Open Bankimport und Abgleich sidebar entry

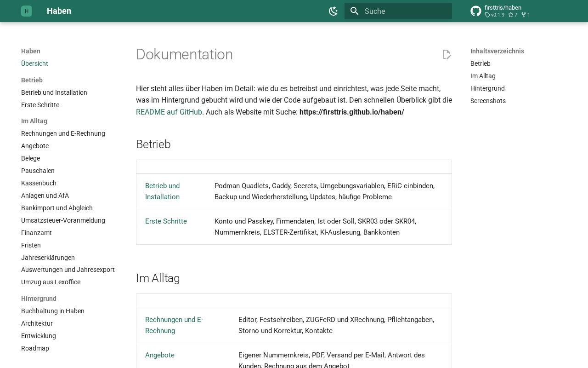57,208
